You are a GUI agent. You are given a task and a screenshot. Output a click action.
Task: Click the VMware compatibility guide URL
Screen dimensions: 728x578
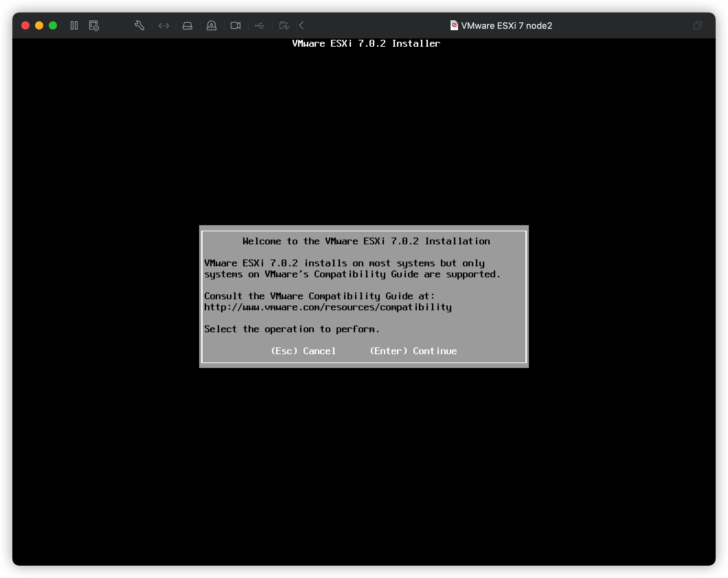click(x=328, y=307)
